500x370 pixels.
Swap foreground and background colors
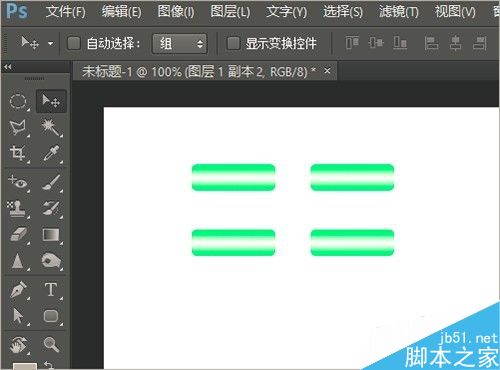(50, 365)
